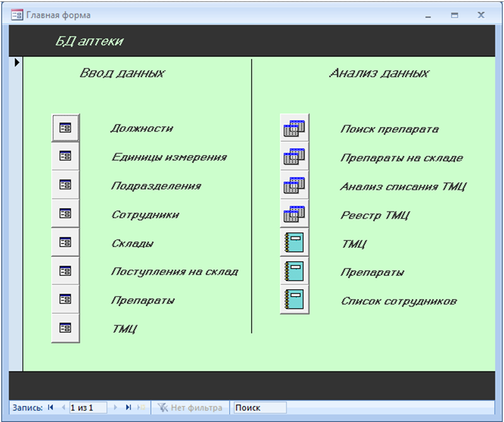The image size is (504, 422).
Task: Open the Единицы измерения form icon
Action: [65, 156]
